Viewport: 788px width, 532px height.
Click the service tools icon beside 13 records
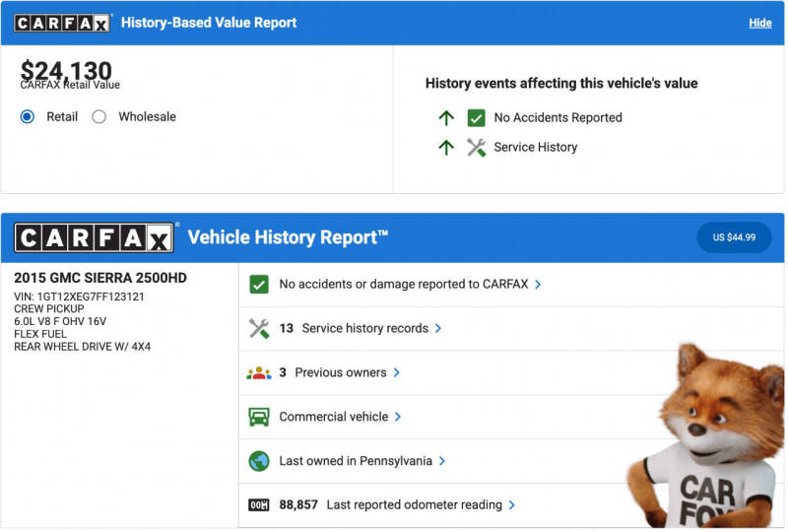point(259,328)
